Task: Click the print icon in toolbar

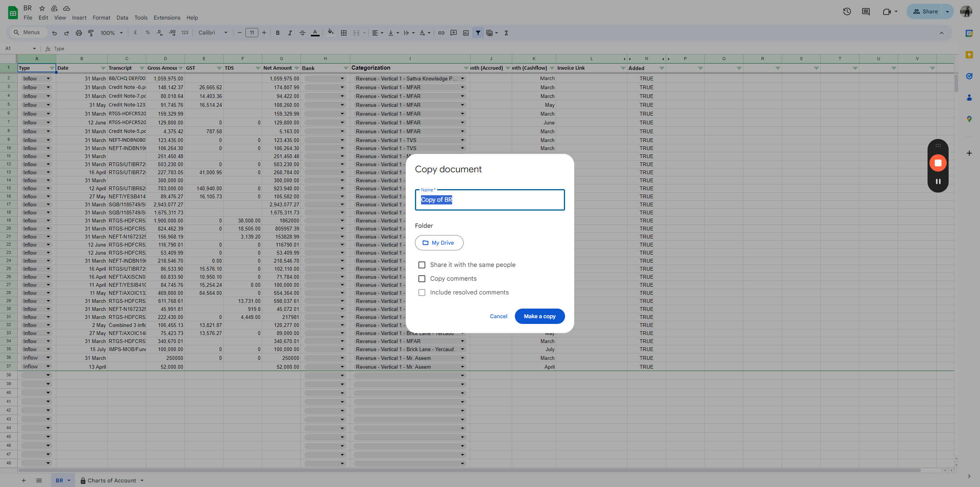Action: point(78,33)
